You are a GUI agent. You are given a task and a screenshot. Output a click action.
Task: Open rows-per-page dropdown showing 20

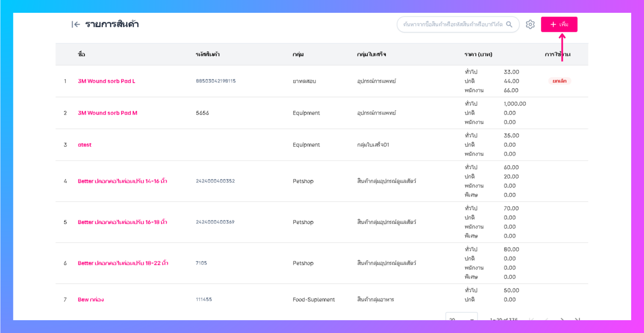(461, 318)
